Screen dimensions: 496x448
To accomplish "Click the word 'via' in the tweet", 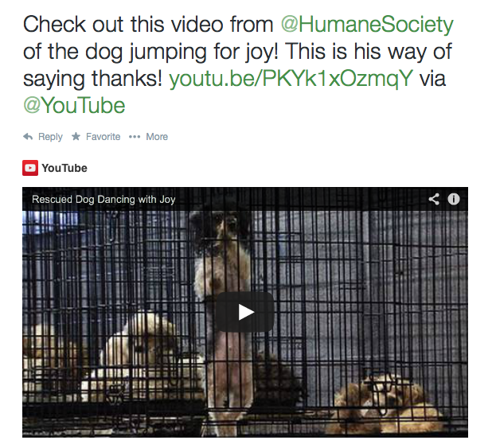I will point(432,79).
